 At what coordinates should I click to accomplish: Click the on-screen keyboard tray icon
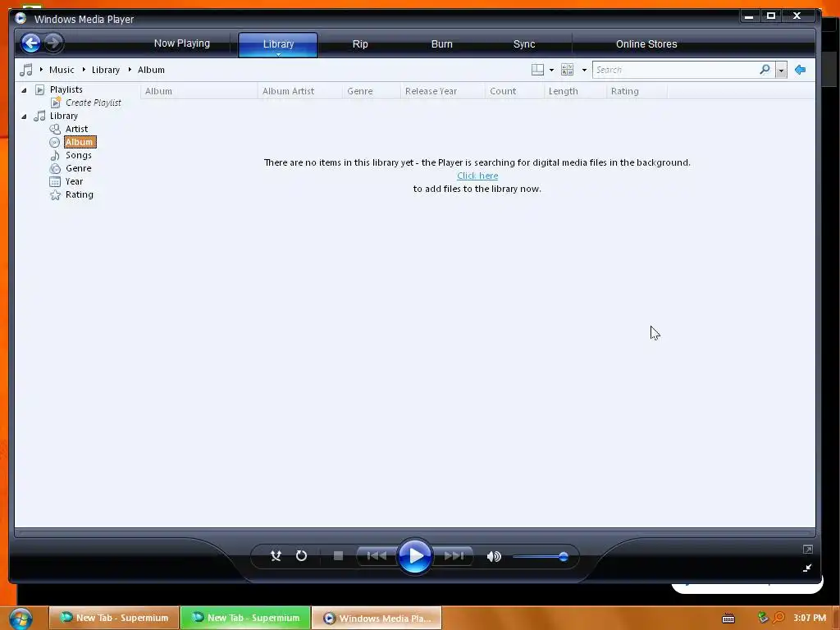point(728,619)
